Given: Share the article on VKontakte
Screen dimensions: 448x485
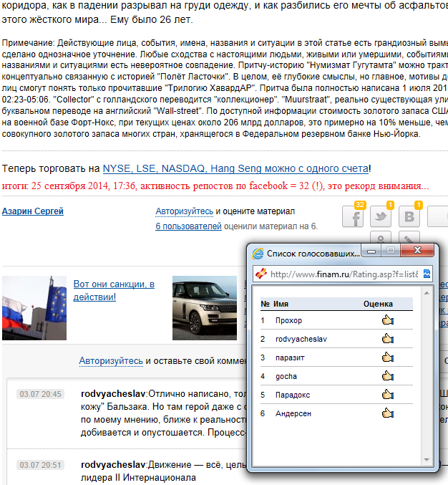Looking at the screenshot, I should pyautogui.click(x=409, y=218).
